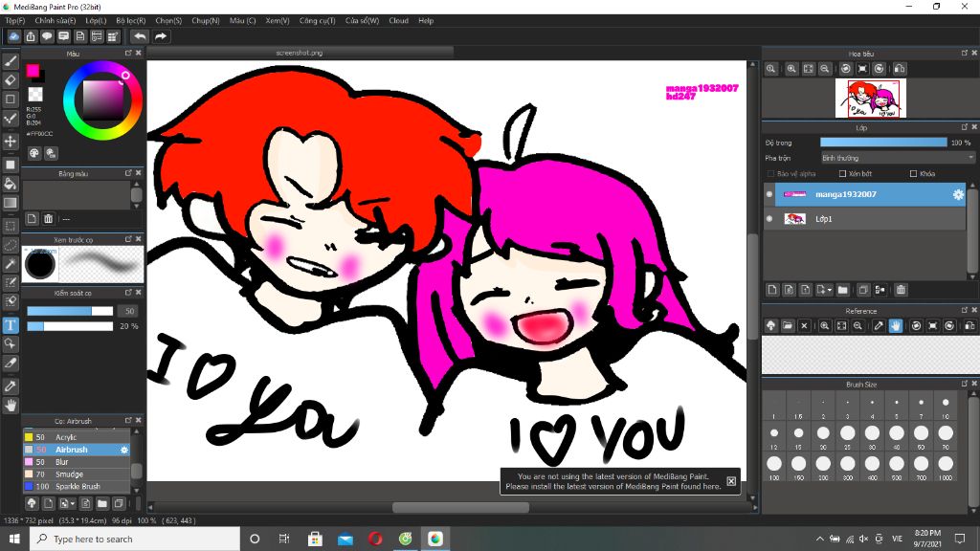
Task: Open the add layer type dropdown arrow
Action: pyautogui.click(x=829, y=290)
